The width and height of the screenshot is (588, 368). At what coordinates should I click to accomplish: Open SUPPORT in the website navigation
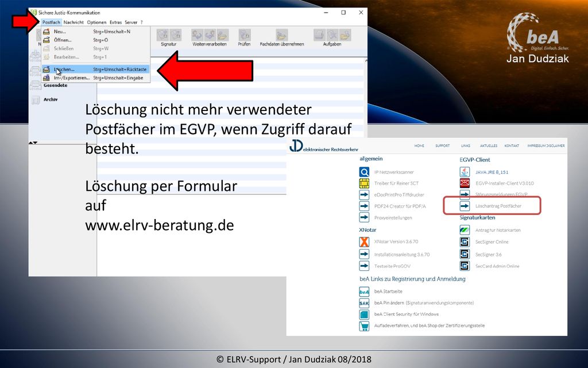[x=443, y=145]
